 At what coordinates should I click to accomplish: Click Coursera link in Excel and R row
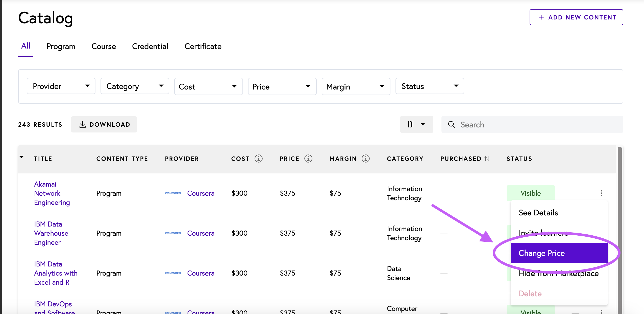point(201,273)
